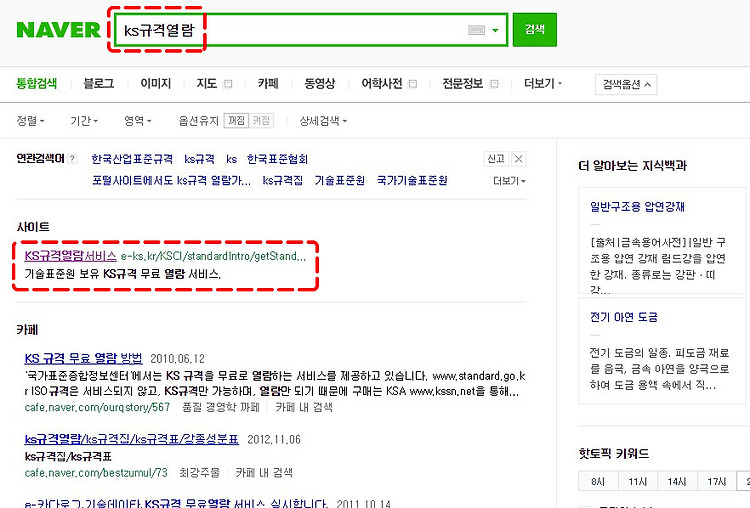750x508 pixels.
Task: Collapse the 검색옵션 panel button
Action: pyautogui.click(x=626, y=85)
